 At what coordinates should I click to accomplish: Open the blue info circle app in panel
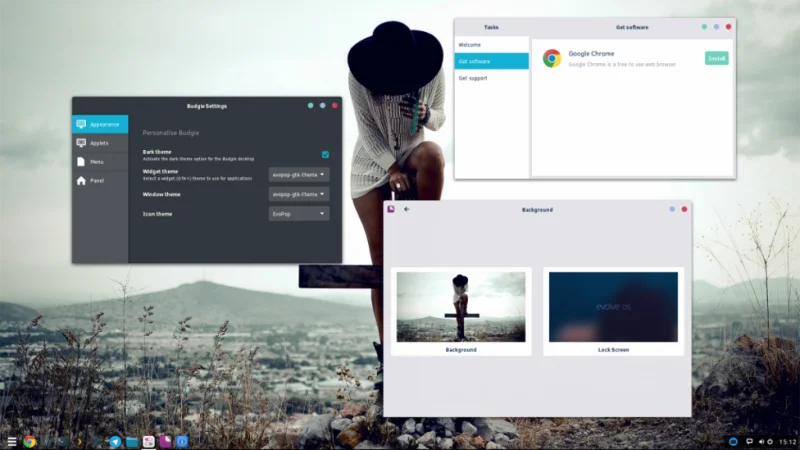pyautogui.click(x=182, y=442)
